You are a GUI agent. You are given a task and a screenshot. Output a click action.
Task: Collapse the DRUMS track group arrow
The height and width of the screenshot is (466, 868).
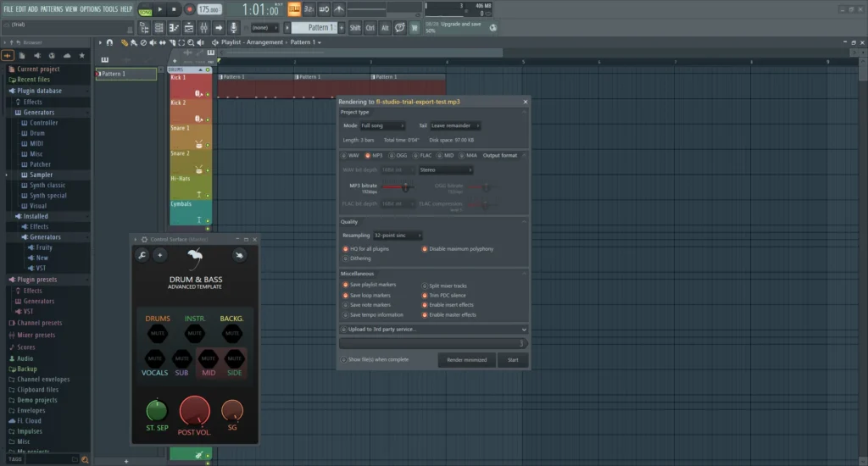[200, 69]
